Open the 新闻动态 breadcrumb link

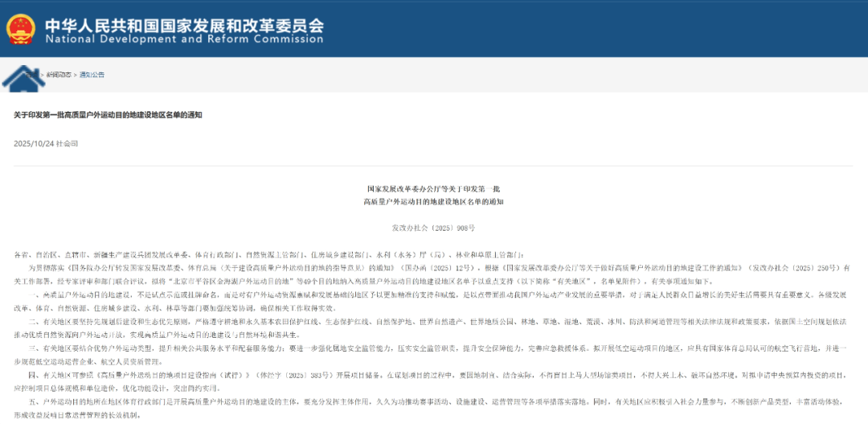pos(57,75)
